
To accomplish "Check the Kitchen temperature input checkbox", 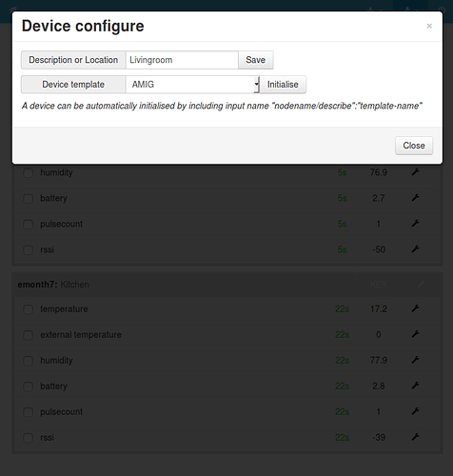I will coord(29,309).
